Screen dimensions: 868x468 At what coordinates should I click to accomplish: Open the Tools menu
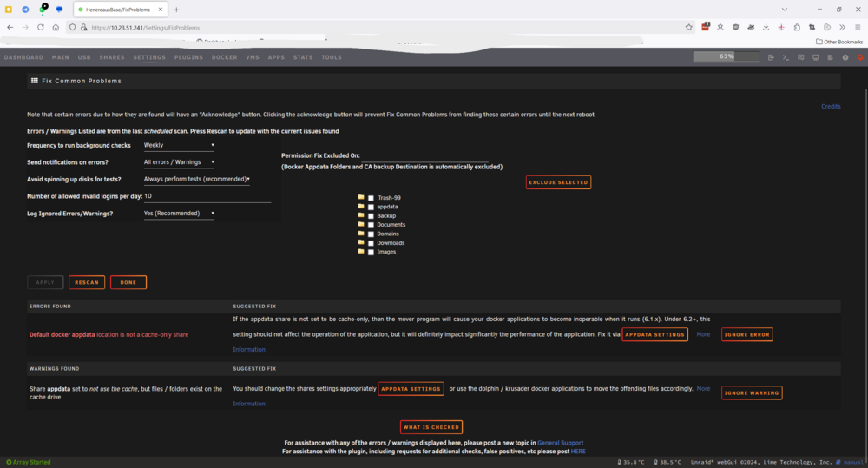pos(332,57)
